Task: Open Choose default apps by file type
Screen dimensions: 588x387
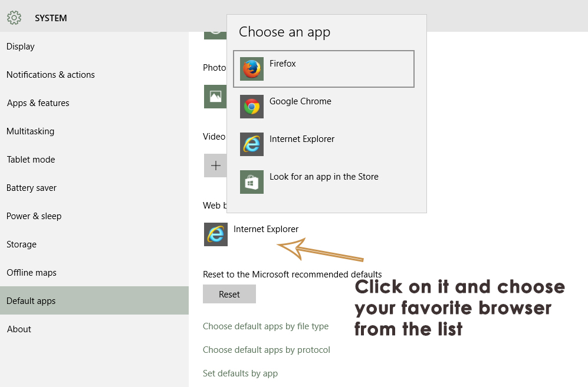Action: tap(265, 326)
